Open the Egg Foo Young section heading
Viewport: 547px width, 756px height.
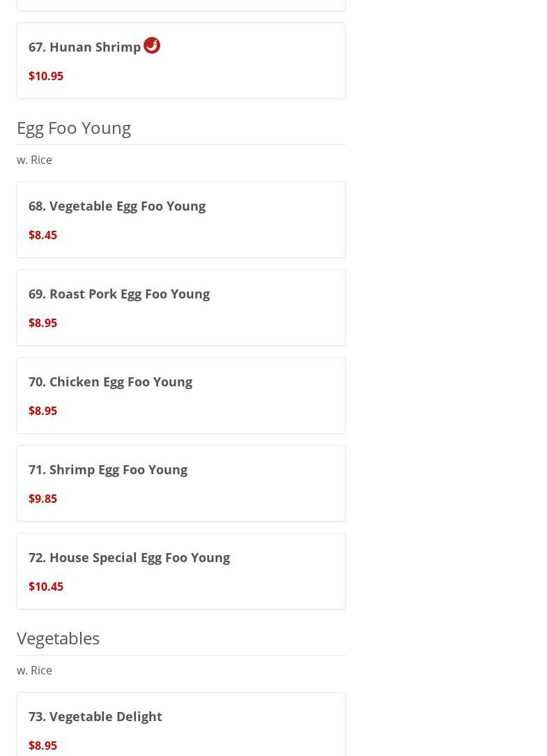(x=74, y=128)
